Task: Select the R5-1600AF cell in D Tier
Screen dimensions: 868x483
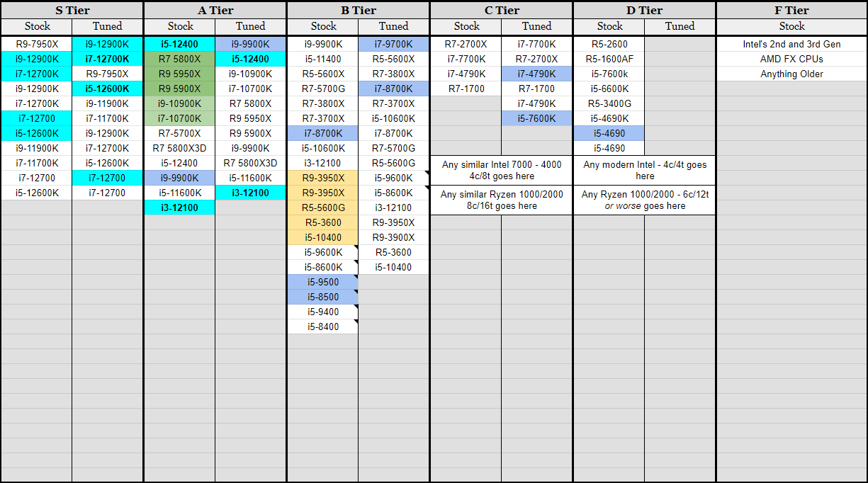Action: [x=609, y=59]
